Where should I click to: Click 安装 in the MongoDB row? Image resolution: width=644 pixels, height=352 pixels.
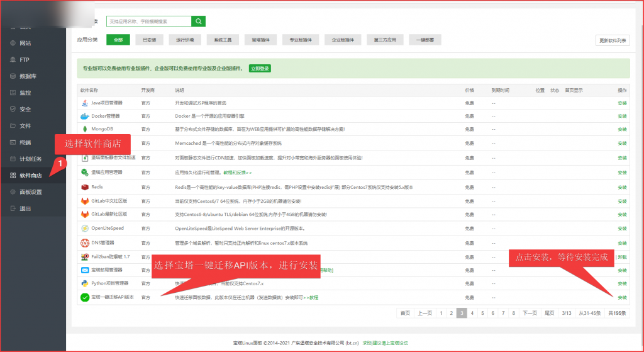(622, 130)
